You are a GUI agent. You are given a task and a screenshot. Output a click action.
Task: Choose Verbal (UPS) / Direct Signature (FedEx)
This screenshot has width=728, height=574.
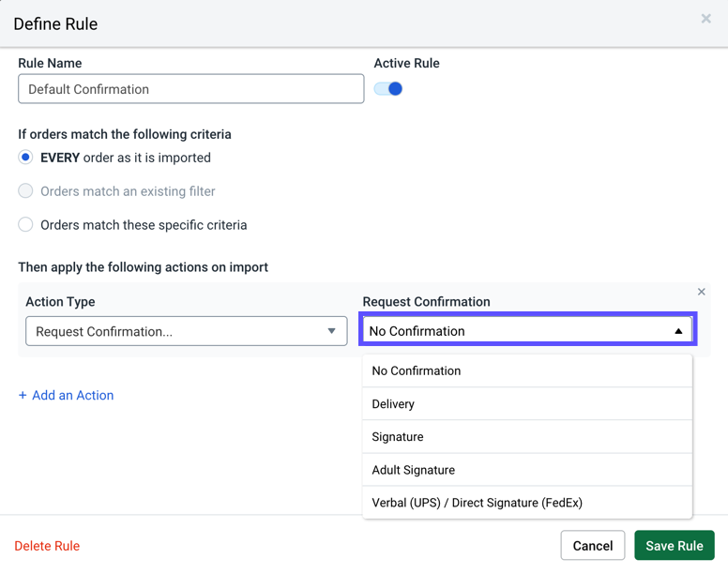pyautogui.click(x=527, y=503)
